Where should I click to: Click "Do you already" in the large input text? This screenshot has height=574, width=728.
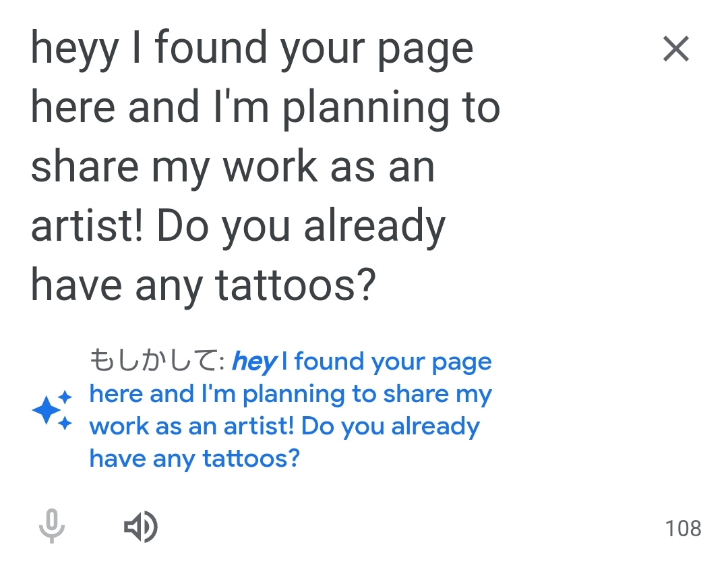pos(301,228)
